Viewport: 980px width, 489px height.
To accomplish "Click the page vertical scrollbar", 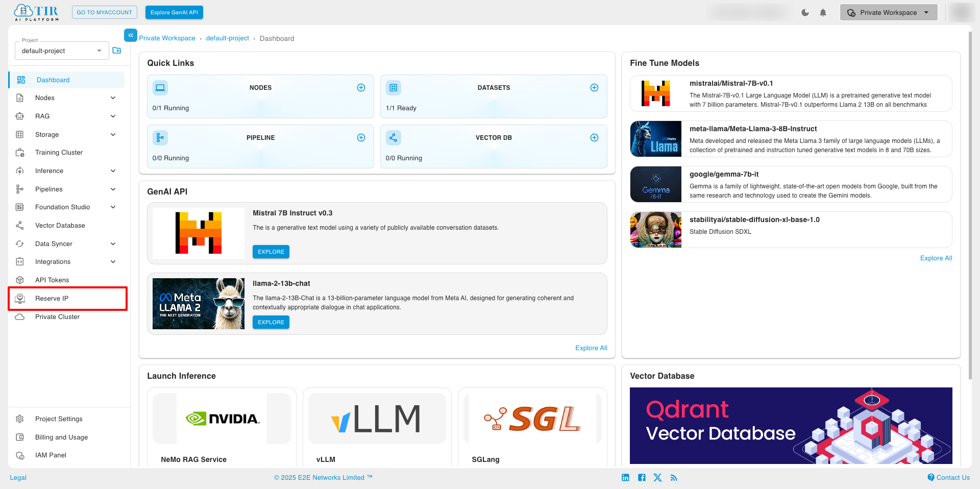I will (x=970, y=204).
